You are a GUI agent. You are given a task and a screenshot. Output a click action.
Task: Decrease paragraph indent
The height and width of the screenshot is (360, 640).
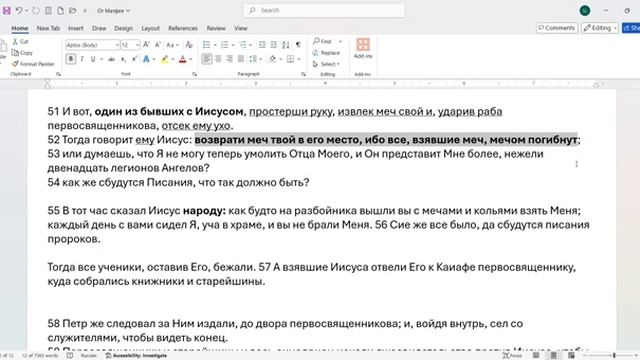[262, 45]
